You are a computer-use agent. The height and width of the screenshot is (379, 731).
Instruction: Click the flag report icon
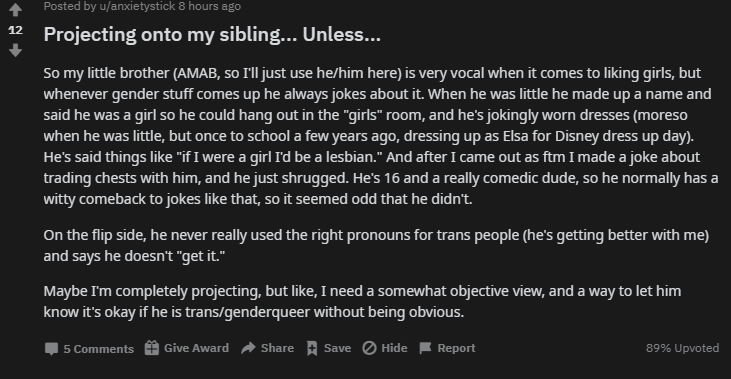(x=425, y=348)
